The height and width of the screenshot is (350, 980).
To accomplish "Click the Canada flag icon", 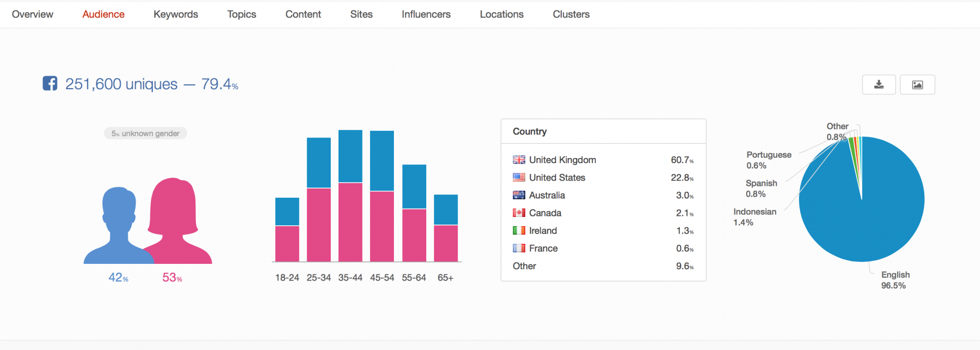I will click(519, 213).
